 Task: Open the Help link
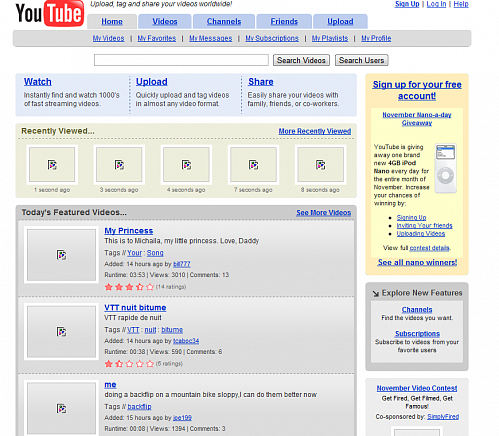click(461, 4)
